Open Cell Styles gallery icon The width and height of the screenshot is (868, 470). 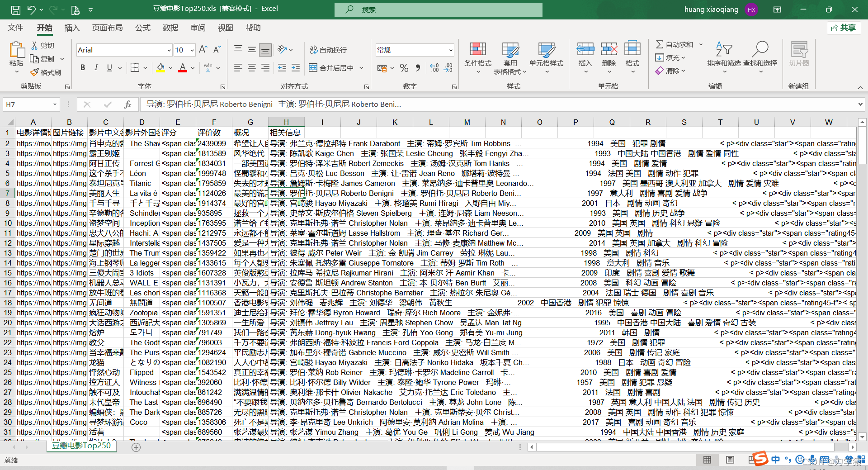(546, 49)
